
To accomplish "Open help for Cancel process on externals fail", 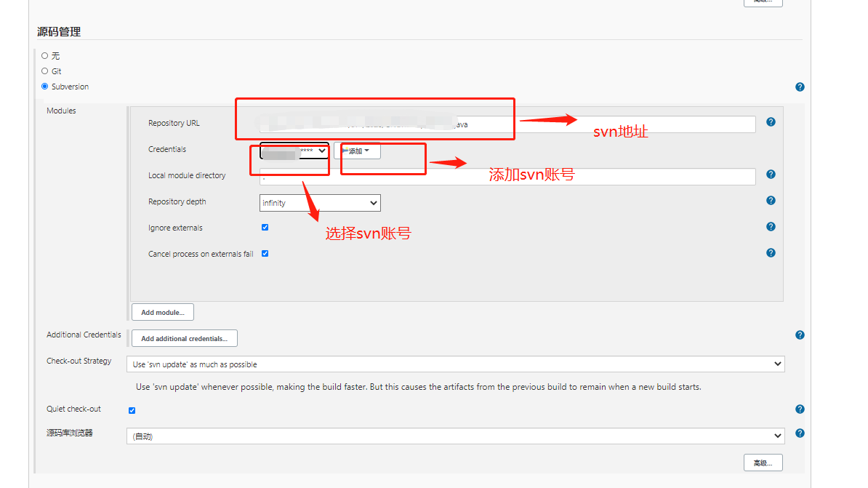I will [x=771, y=252].
